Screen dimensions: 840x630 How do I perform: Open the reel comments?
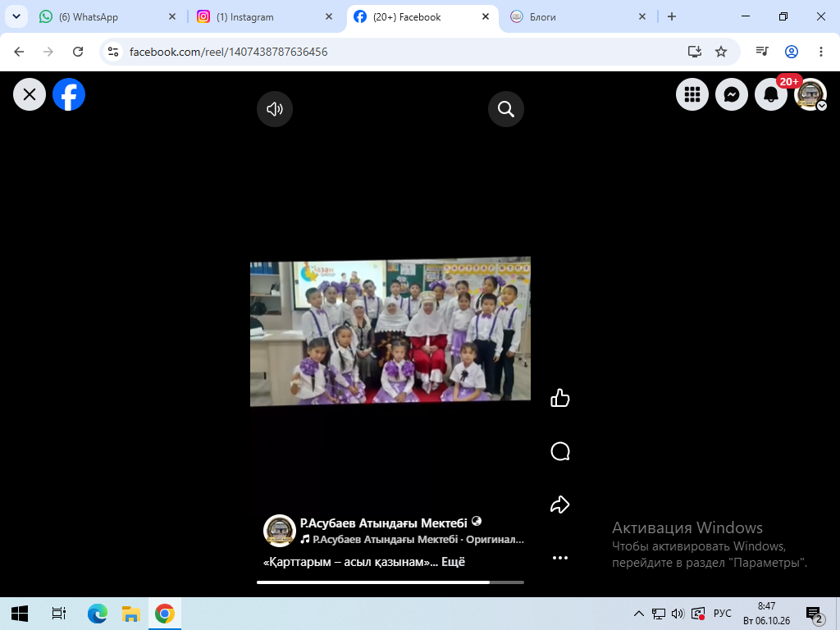point(559,451)
